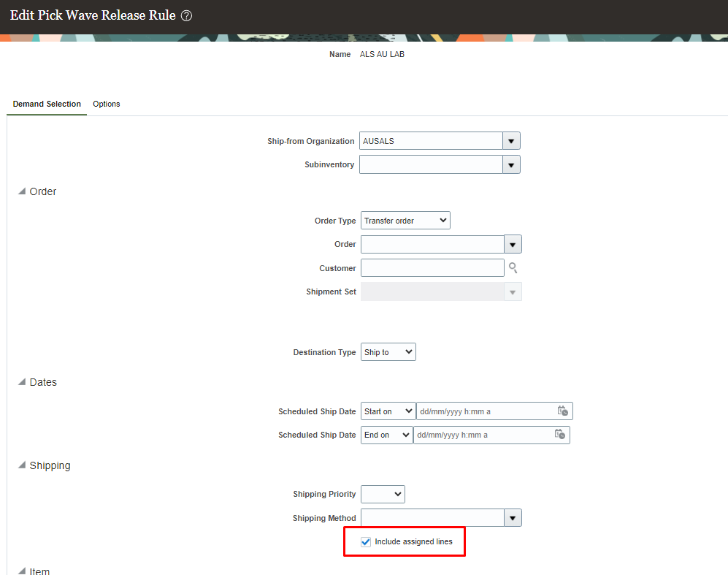Open the End on date picker calendar icon
The image size is (728, 575).
560,435
